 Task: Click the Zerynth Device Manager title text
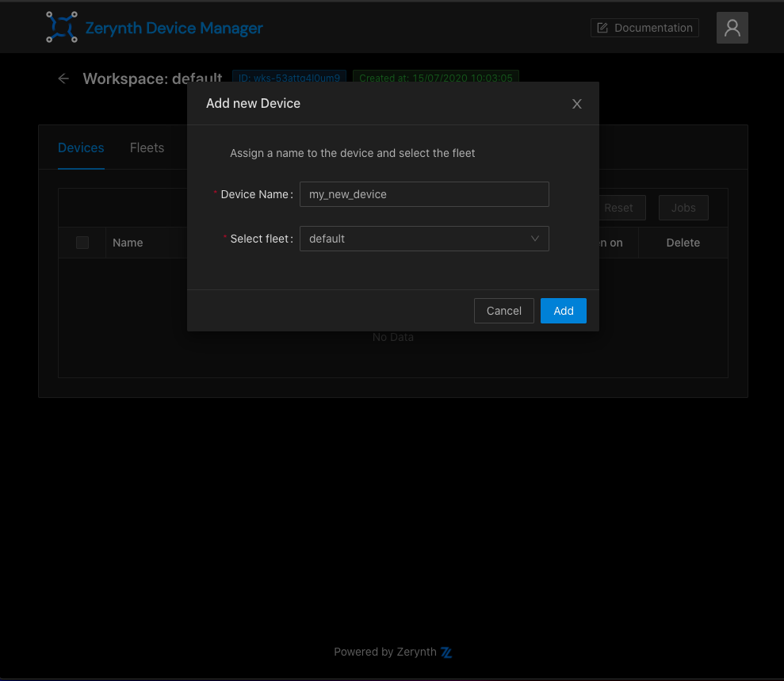[174, 28]
